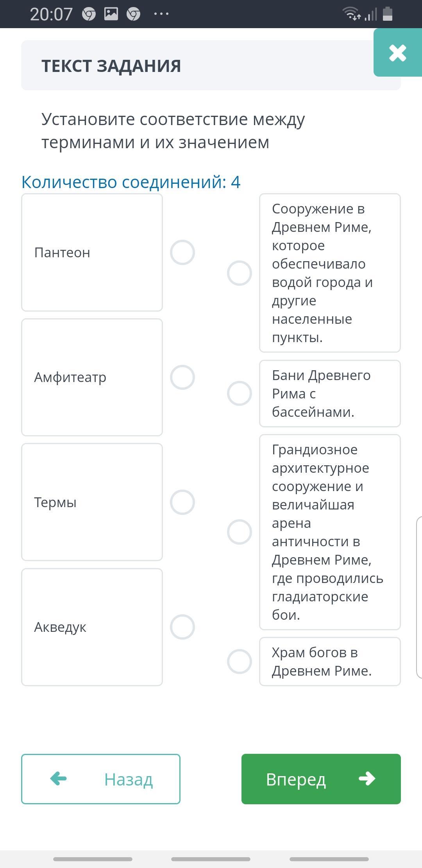The image size is (422, 868).
Task: Tap the second Chrome icon in status bar
Action: pyautogui.click(x=133, y=14)
